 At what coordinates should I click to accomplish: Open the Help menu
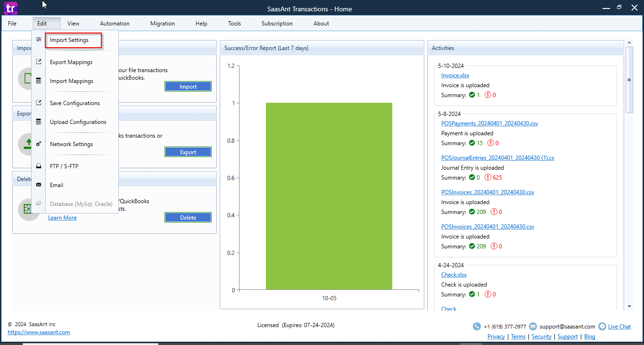point(201,24)
